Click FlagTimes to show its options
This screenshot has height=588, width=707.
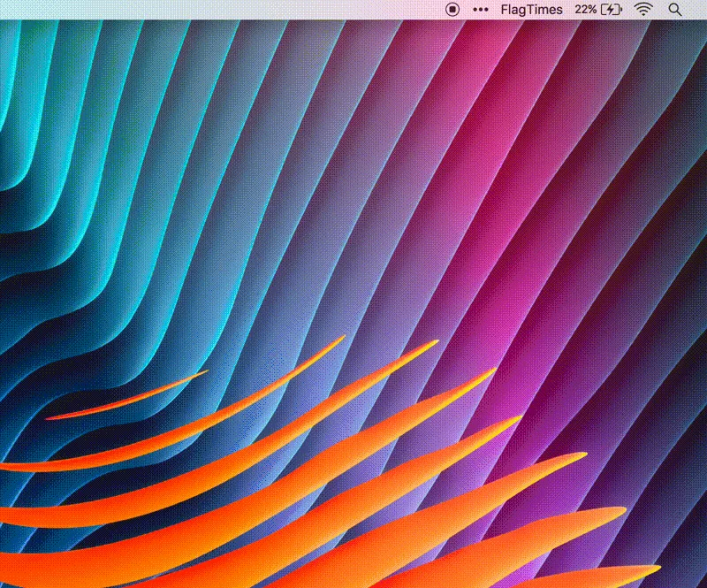529,9
